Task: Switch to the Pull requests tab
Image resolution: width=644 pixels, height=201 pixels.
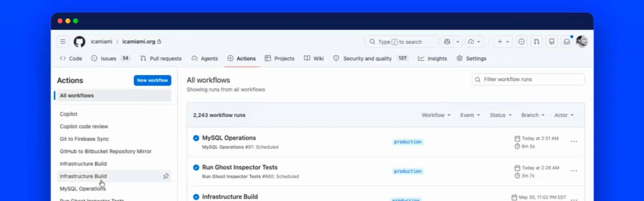Action: click(x=161, y=58)
